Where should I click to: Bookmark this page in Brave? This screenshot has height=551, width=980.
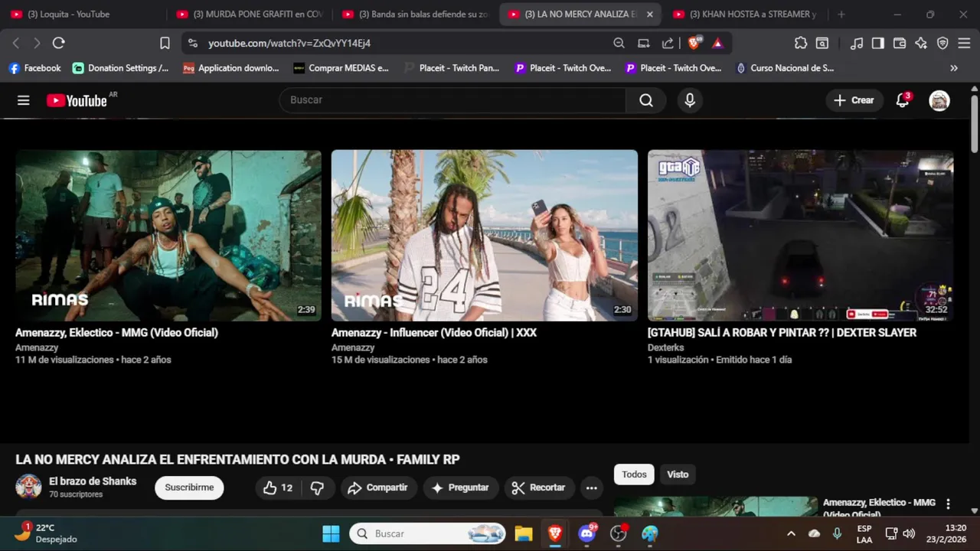[165, 43]
